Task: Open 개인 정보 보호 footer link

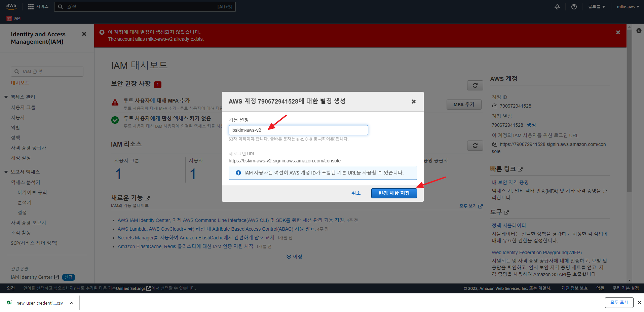Action: tap(574, 288)
